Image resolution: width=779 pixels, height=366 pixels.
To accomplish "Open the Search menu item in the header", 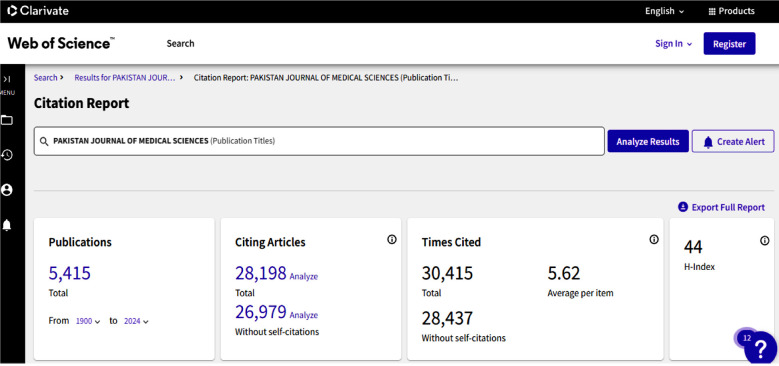I will [180, 44].
